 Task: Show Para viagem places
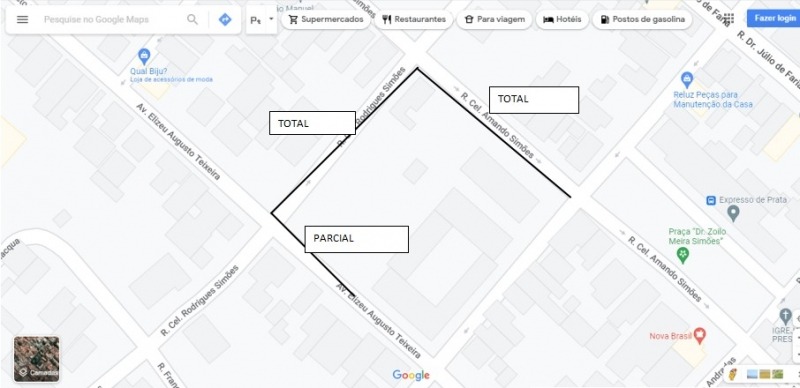[494, 19]
